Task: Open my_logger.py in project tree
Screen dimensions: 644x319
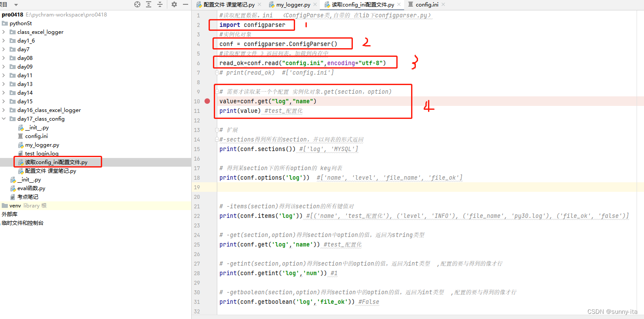Action: [42, 145]
